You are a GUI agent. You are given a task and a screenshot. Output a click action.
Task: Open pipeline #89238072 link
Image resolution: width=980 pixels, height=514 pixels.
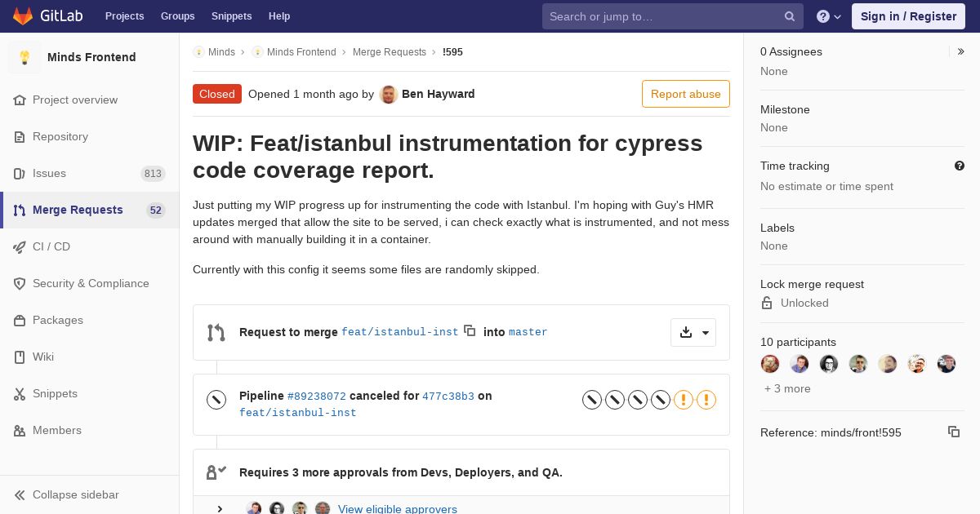pos(317,396)
